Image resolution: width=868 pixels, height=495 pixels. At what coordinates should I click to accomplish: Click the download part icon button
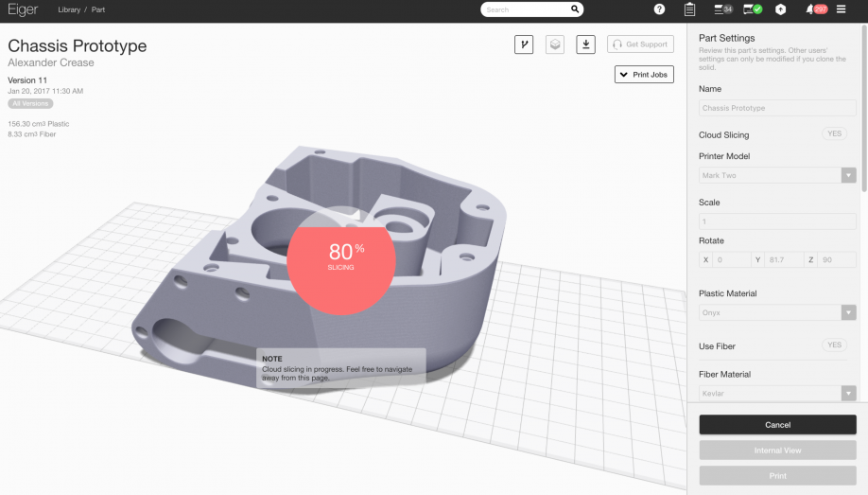click(585, 44)
